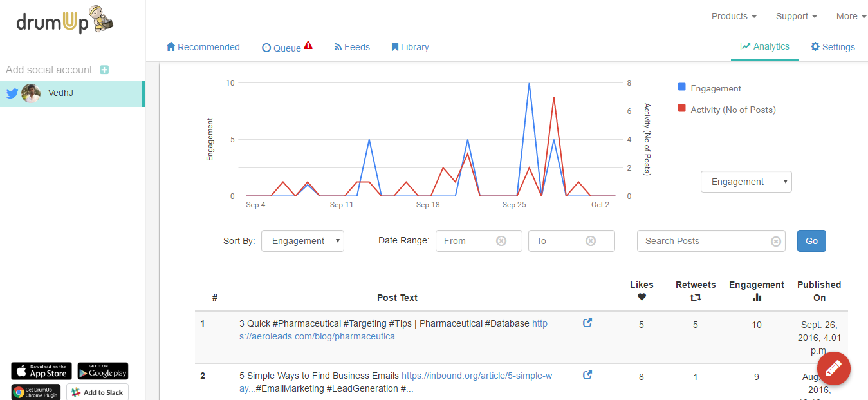Open external link icon for post 2
The height and width of the screenshot is (400, 868).
[587, 375]
